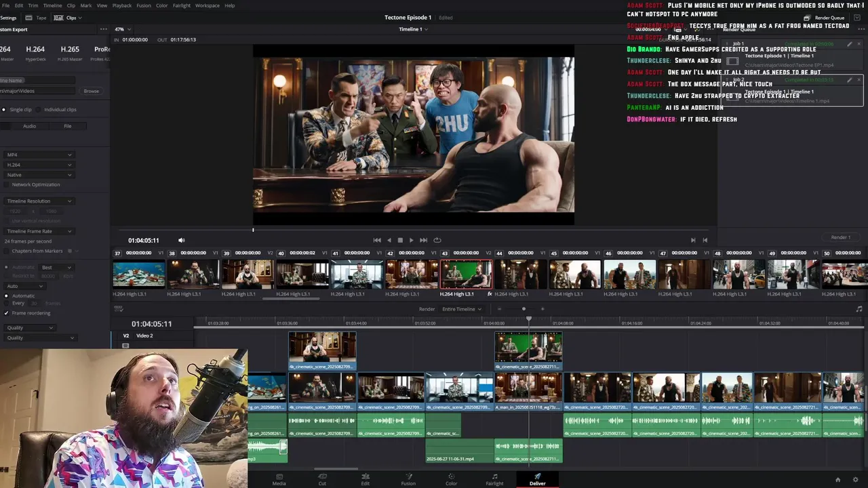868x488 pixels.
Task: Zoom out timeline with minus icon
Action: click(x=499, y=309)
